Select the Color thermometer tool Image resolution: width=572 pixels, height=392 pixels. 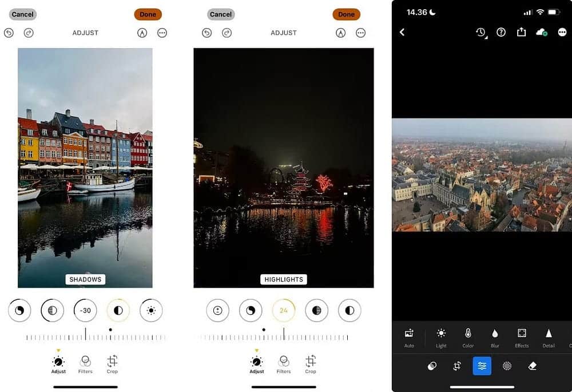pyautogui.click(x=468, y=337)
